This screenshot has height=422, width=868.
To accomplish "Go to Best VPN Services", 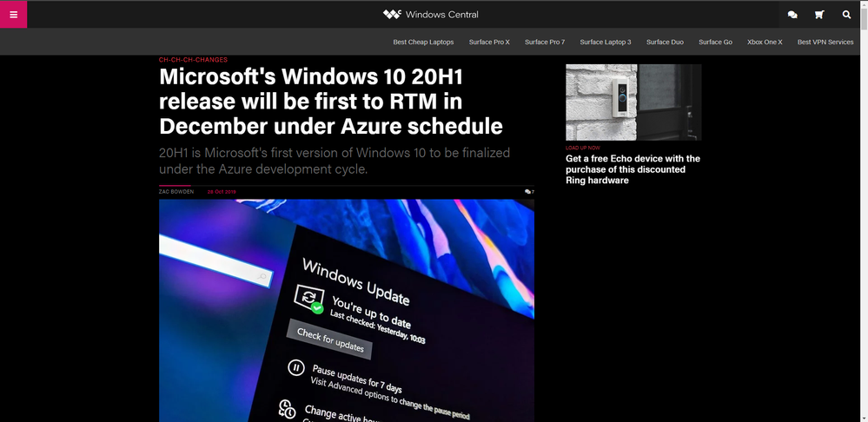I will point(825,42).
